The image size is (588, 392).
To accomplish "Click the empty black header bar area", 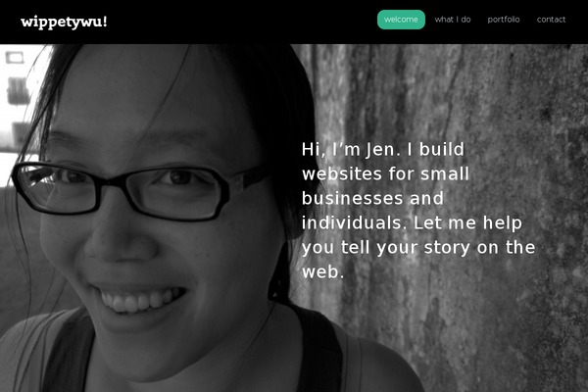I will [240, 22].
